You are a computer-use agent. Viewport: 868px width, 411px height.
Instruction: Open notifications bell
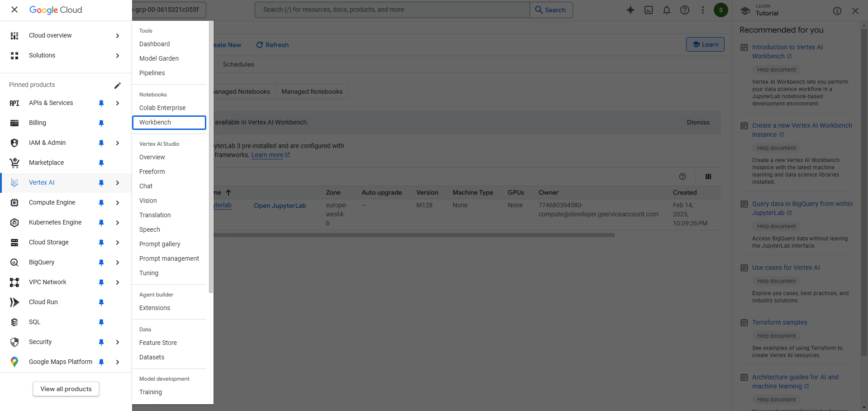click(667, 10)
